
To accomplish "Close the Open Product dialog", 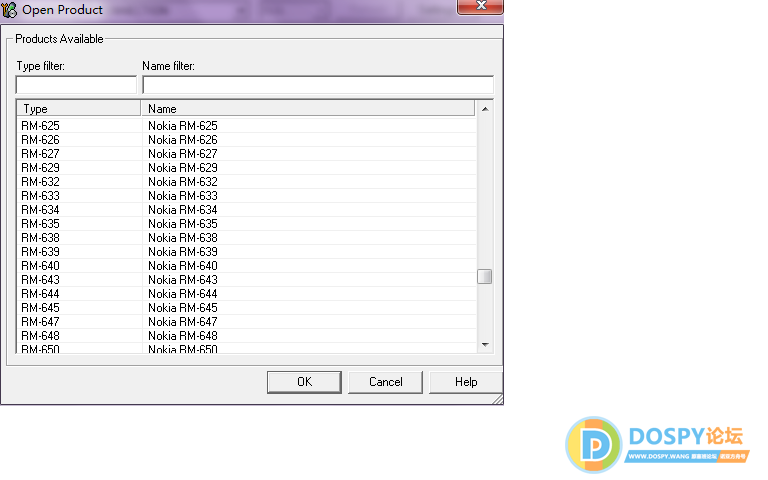I will [x=480, y=7].
